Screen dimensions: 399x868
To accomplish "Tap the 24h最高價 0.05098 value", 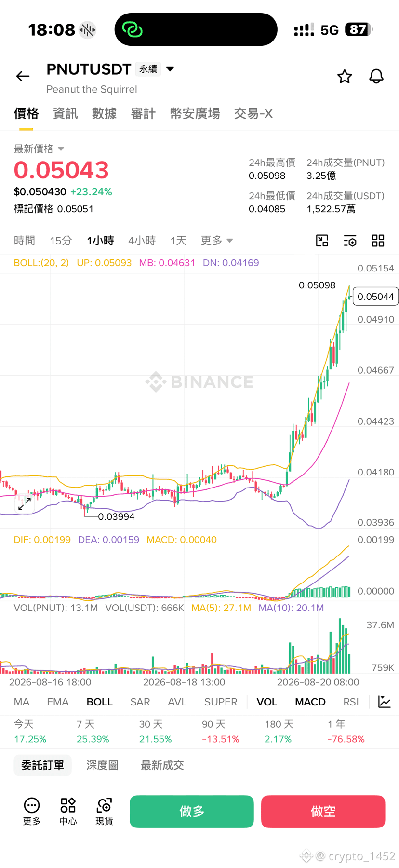I will click(267, 176).
